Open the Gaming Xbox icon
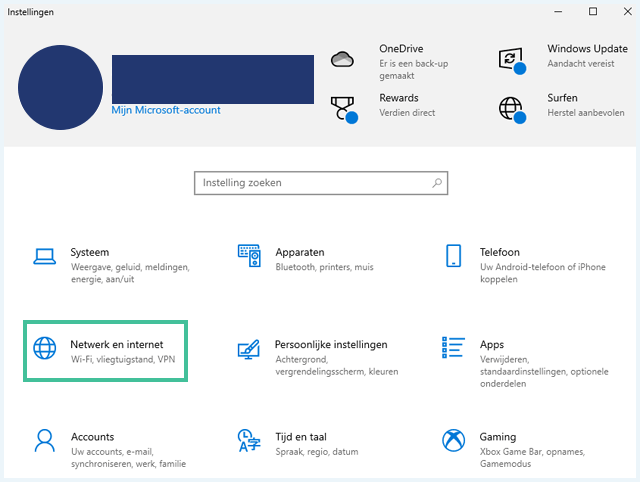640x482 pixels. (x=453, y=440)
